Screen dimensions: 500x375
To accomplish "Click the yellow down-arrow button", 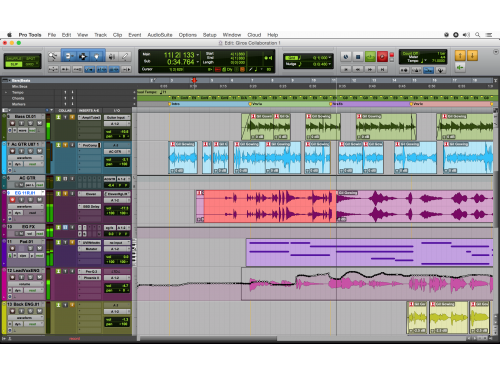I will pyautogui.click(x=472, y=55).
